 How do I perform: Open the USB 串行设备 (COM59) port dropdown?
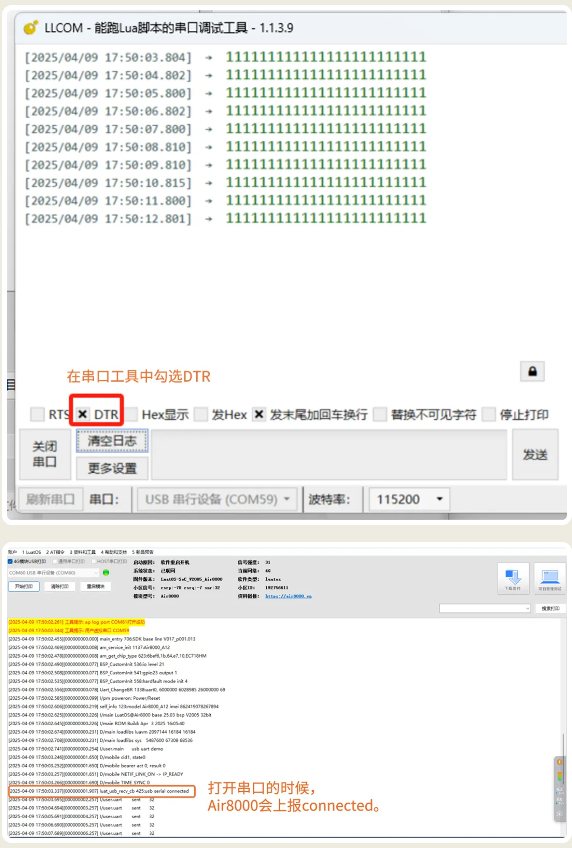(x=217, y=499)
